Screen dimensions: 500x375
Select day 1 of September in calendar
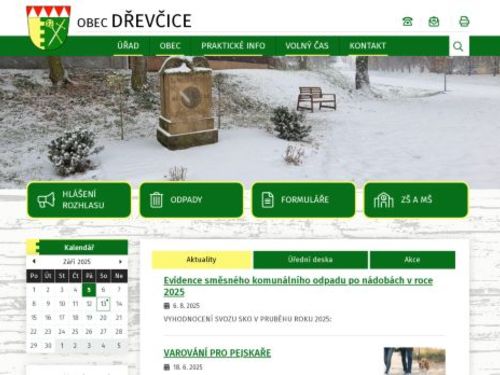click(x=34, y=290)
